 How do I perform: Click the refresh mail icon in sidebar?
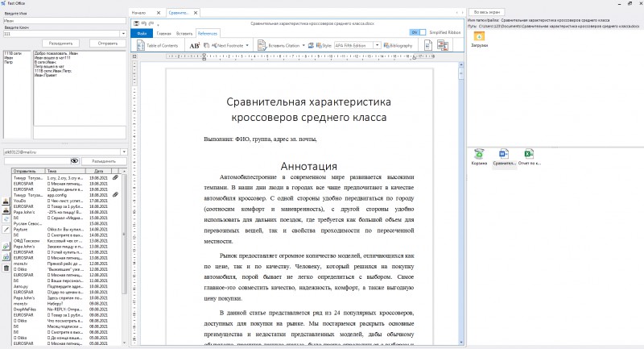point(6,219)
